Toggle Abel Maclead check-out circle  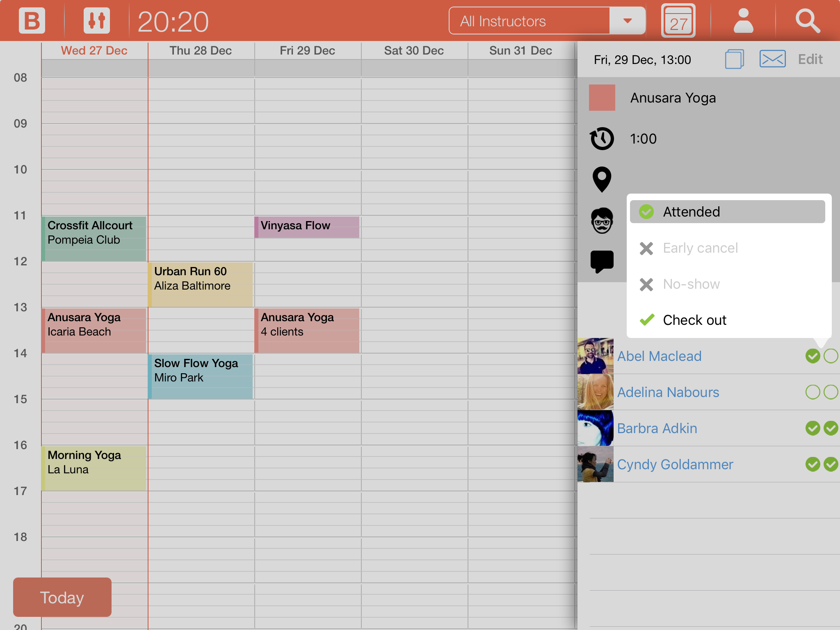[x=831, y=356]
